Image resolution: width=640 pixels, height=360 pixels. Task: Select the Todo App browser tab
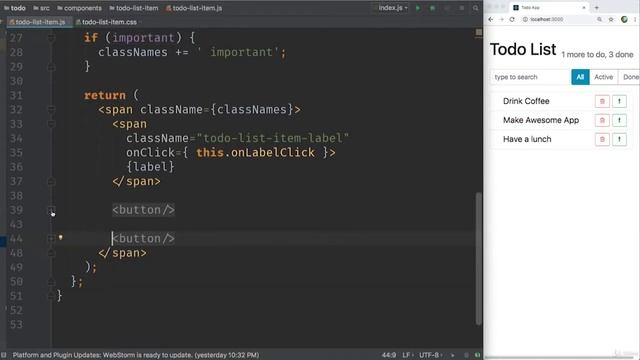coord(549,8)
